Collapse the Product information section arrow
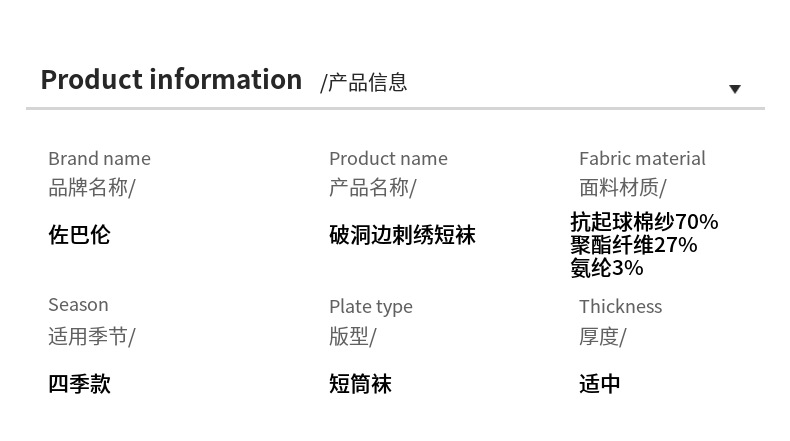The height and width of the screenshot is (441, 790). tap(734, 89)
